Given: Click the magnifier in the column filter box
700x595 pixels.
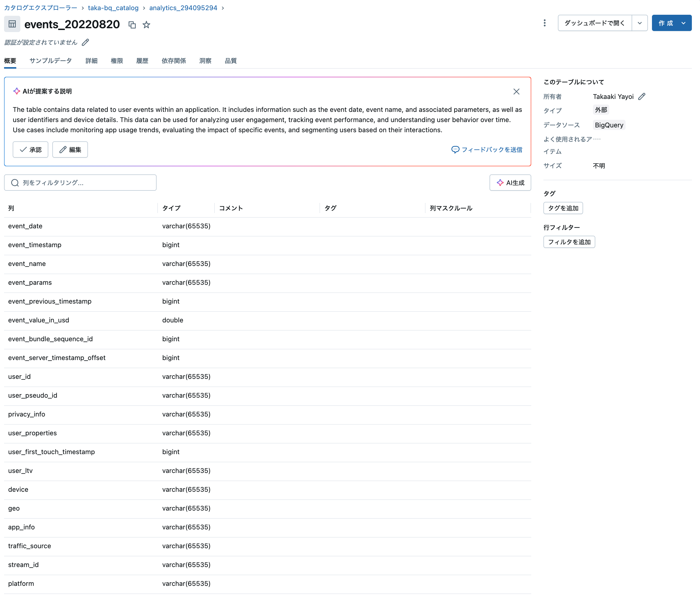Looking at the screenshot, I should point(15,183).
